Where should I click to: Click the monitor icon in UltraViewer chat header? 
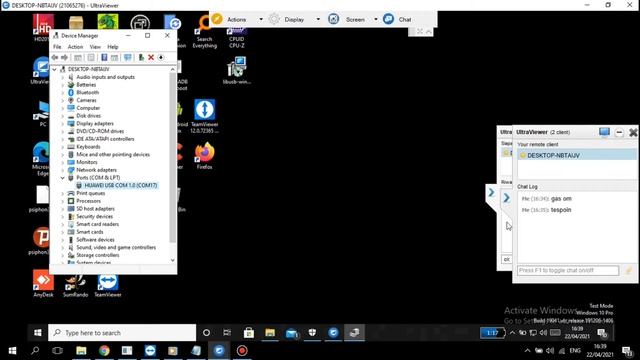click(604, 132)
